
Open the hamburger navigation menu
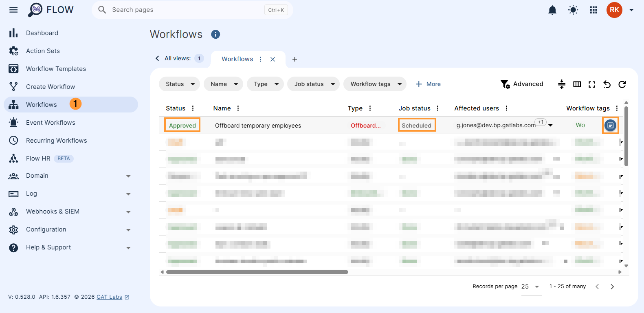(13, 10)
